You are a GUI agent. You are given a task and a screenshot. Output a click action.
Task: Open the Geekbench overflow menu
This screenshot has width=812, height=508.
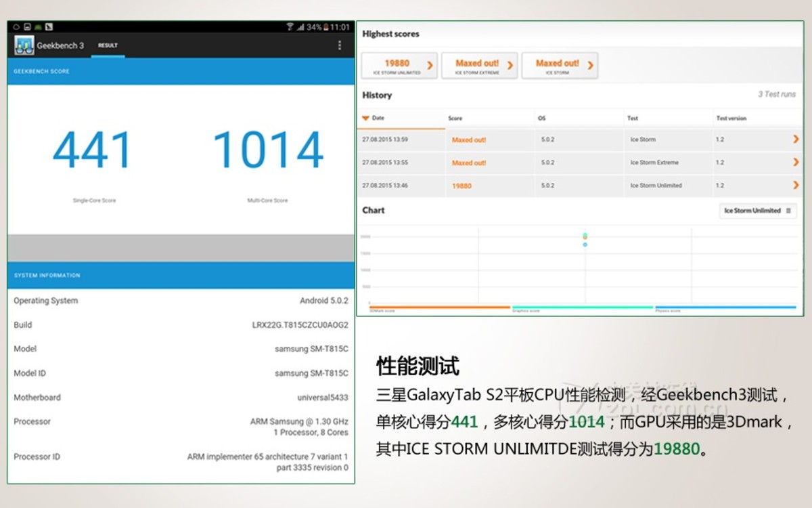click(x=340, y=45)
